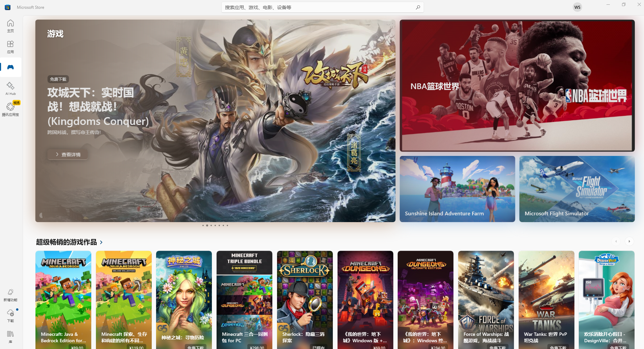Open Minecraft Deluxe Collection card
644x349 pixels.
click(x=124, y=300)
